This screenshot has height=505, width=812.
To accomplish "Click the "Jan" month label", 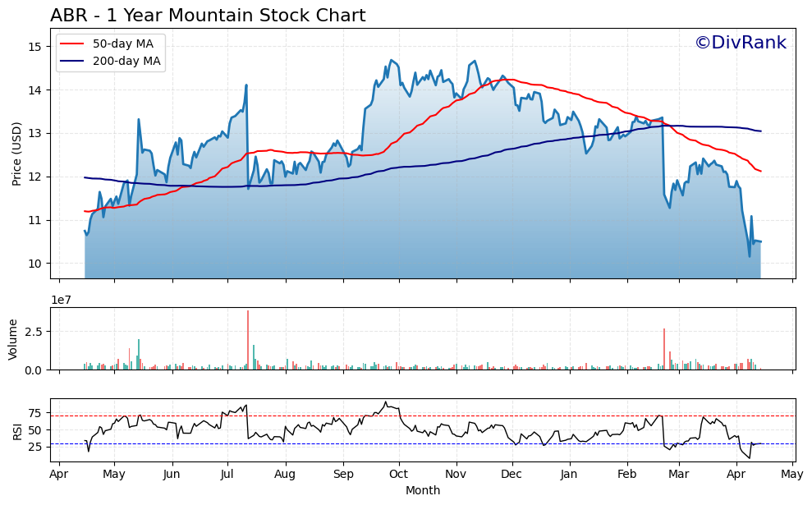I will [x=569, y=475].
